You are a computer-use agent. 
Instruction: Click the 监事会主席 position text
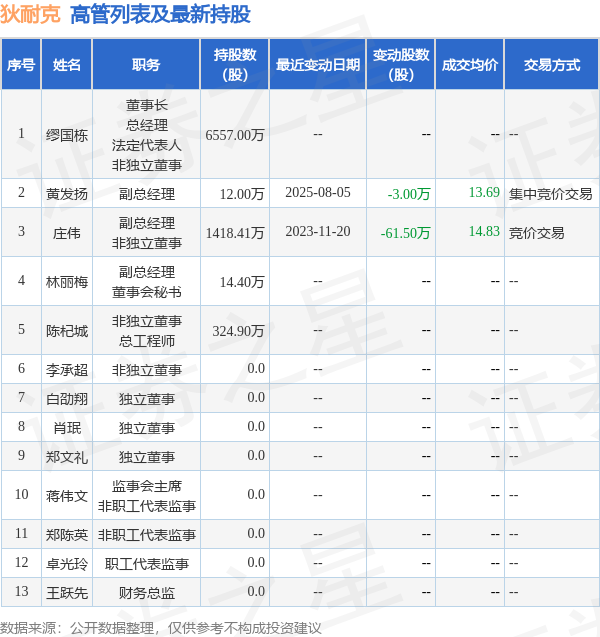(146, 486)
